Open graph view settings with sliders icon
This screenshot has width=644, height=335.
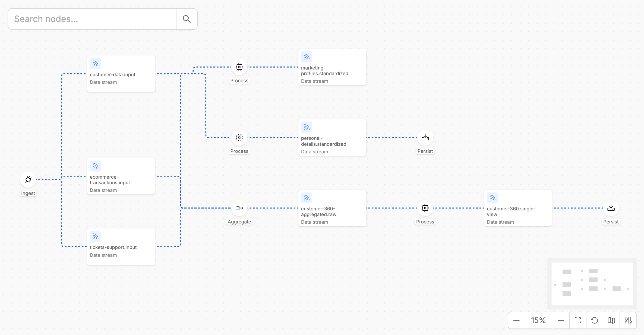(628, 320)
